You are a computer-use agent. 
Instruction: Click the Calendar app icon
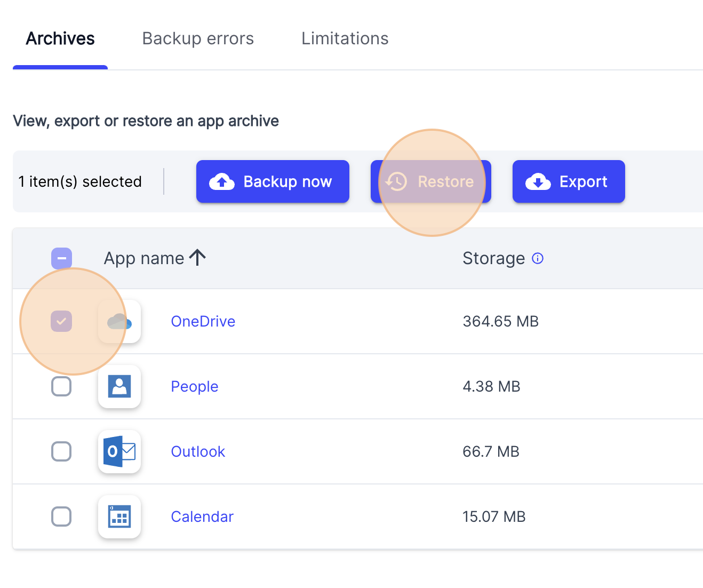click(x=119, y=517)
